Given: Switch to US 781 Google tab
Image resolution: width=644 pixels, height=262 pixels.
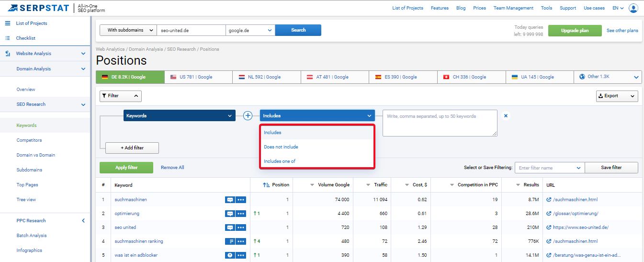Looking at the screenshot, I should (198, 77).
